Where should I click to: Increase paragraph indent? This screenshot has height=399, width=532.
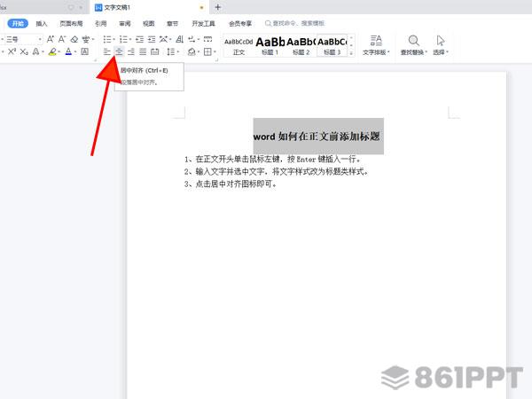pos(152,39)
